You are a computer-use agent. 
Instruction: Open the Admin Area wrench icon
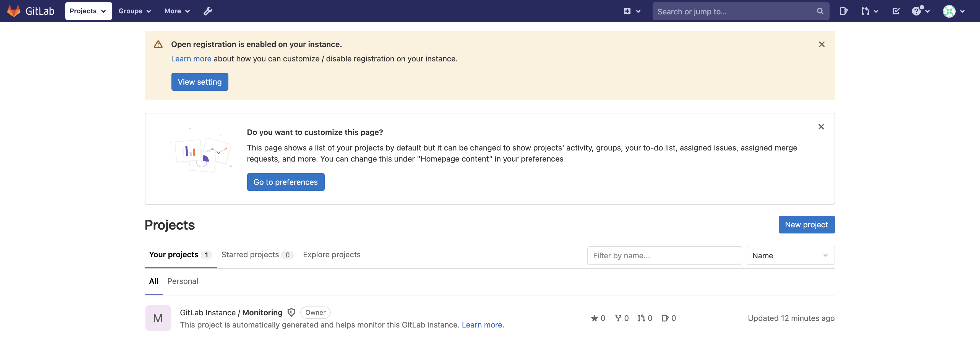click(208, 11)
